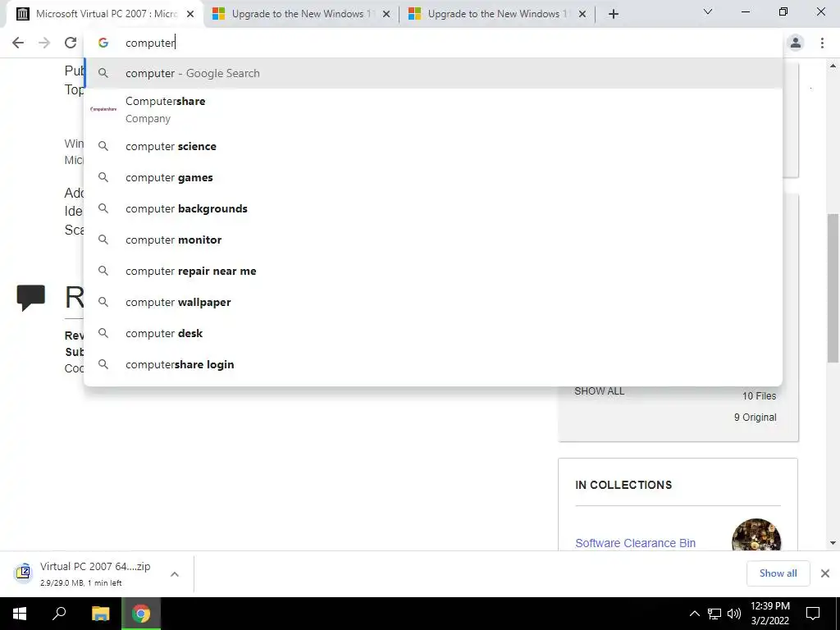Close the downloads bar
The height and width of the screenshot is (630, 840).
point(825,573)
